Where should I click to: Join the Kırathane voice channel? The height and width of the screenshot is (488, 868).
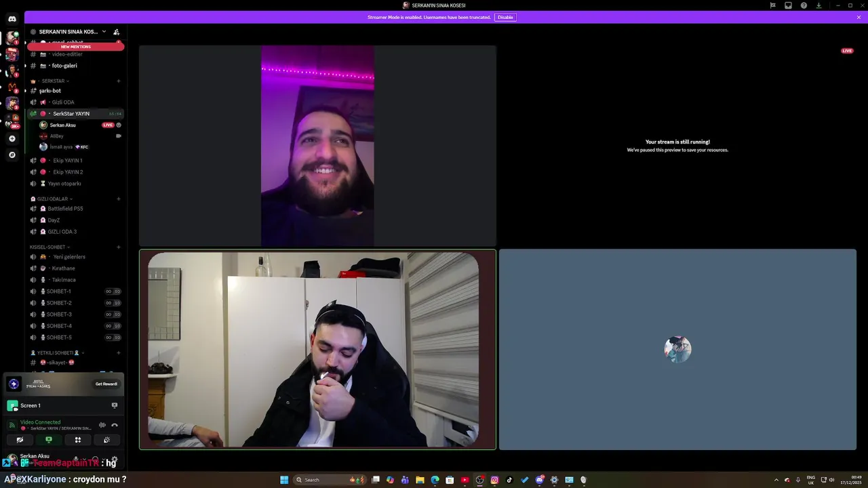76,268
